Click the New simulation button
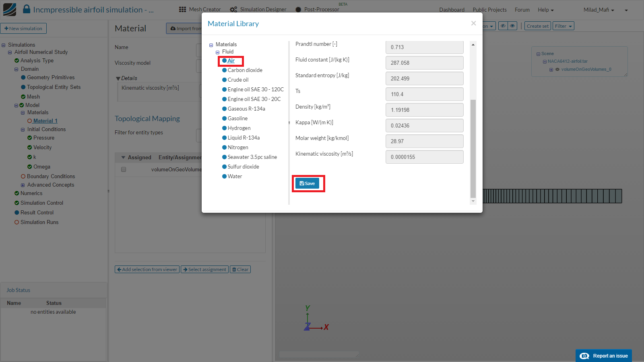 point(24,29)
